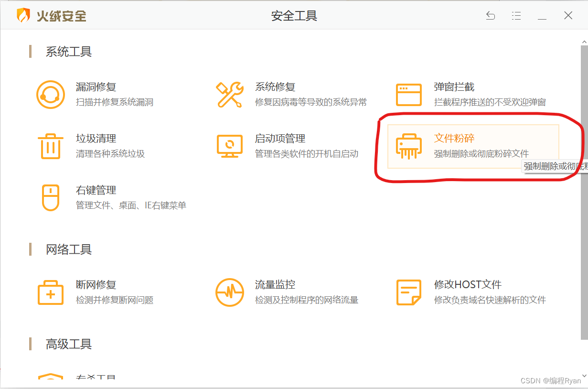The height and width of the screenshot is (389, 588).
Task: Click the 安全工具 window title
Action: point(294,16)
